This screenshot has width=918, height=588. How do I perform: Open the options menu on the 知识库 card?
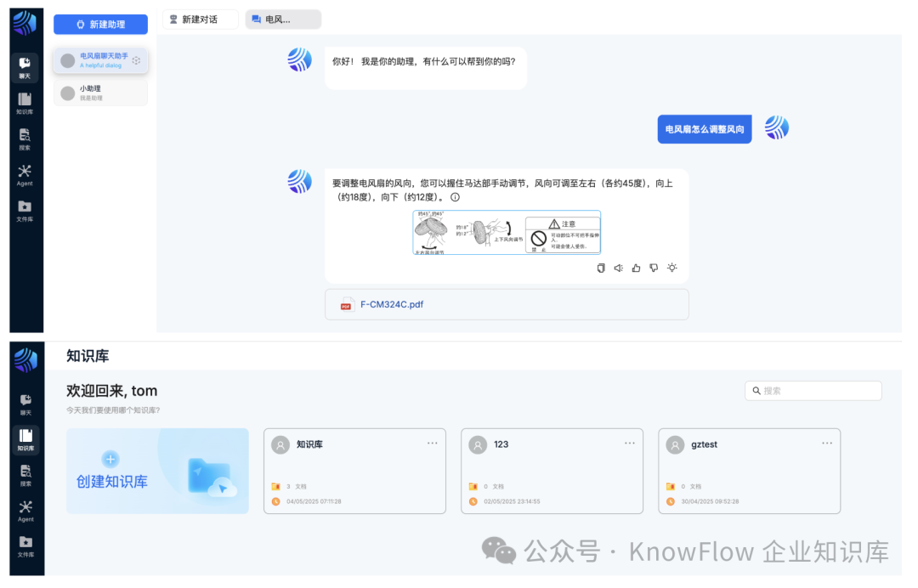tap(432, 443)
